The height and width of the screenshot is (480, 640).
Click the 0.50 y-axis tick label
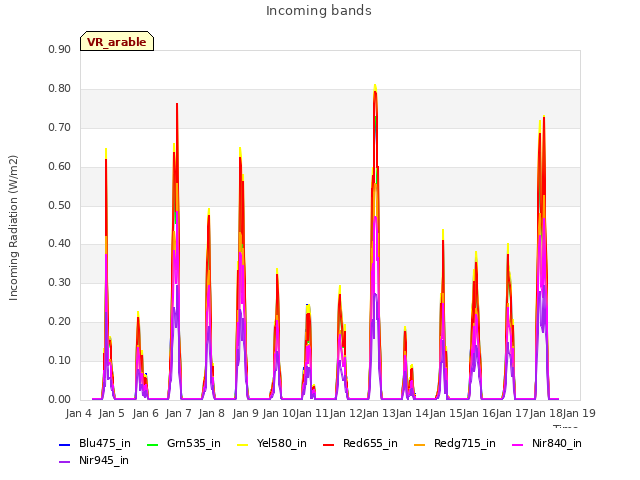60,205
